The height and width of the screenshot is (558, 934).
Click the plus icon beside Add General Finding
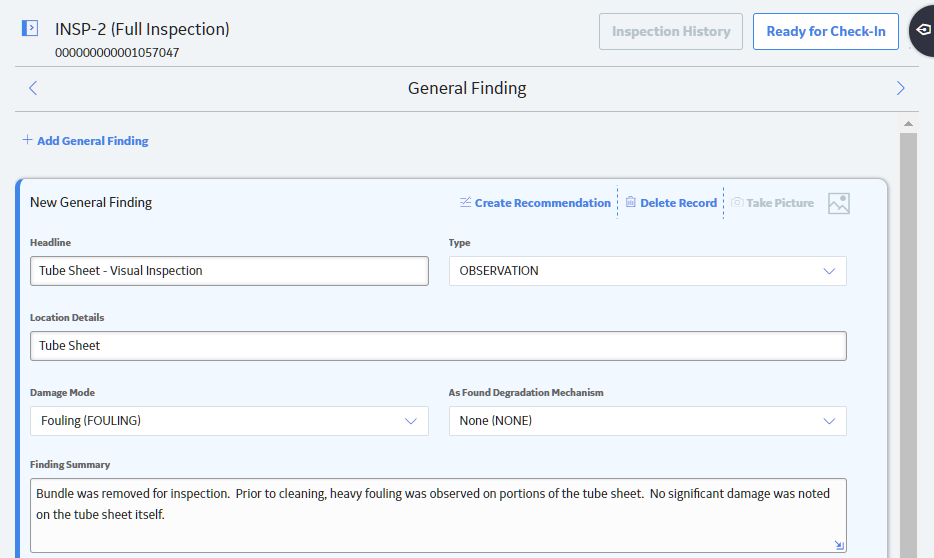pyautogui.click(x=27, y=140)
